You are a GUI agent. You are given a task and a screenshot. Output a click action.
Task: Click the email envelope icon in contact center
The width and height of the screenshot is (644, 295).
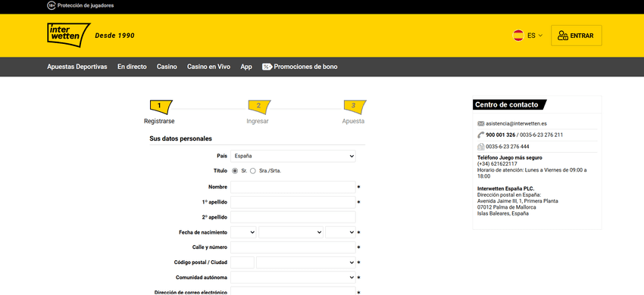point(481,123)
